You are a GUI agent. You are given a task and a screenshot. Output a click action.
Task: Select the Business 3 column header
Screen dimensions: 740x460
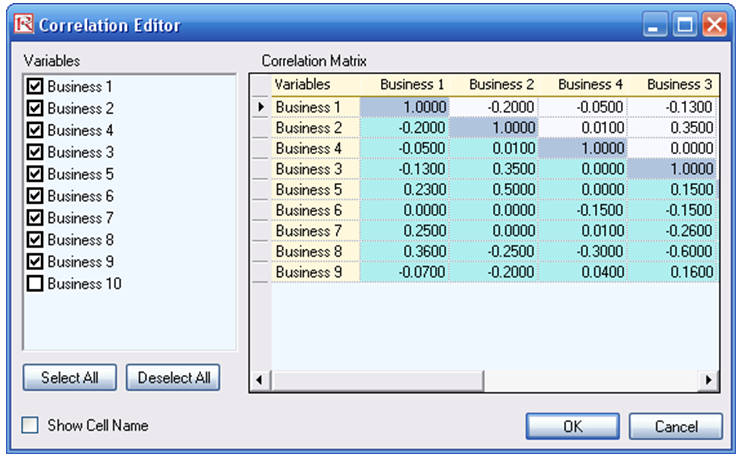tap(673, 84)
